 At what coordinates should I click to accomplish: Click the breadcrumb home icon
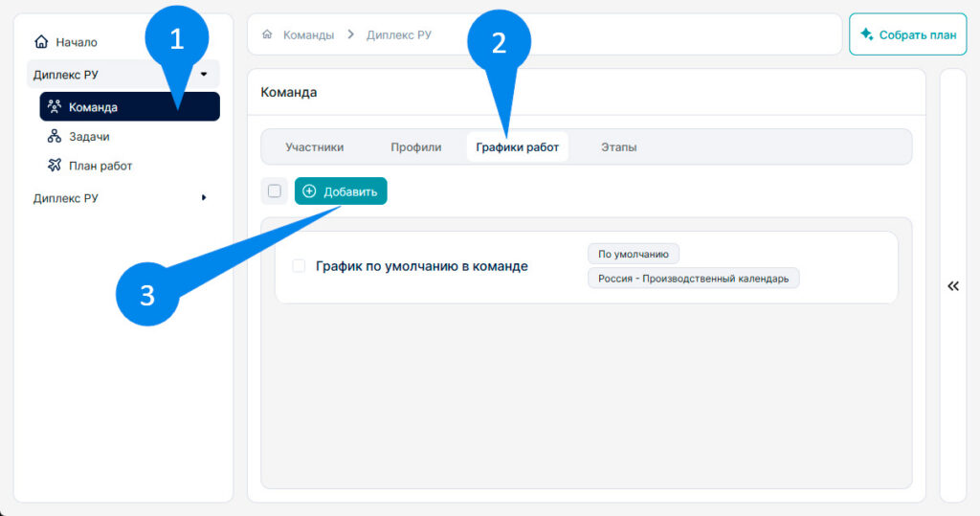click(x=267, y=34)
